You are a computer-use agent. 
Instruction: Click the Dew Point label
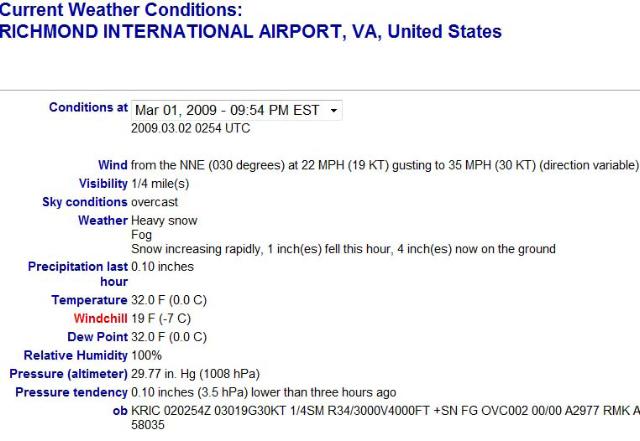(97, 337)
